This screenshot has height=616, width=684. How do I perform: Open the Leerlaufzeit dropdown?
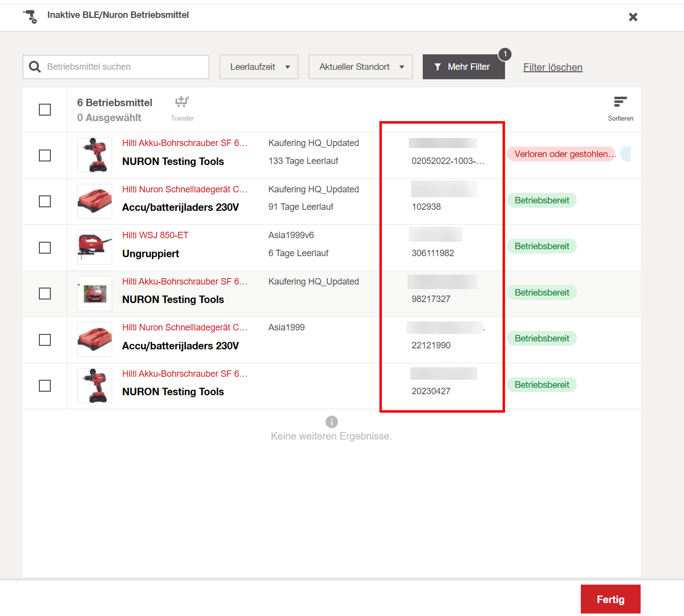(x=259, y=67)
